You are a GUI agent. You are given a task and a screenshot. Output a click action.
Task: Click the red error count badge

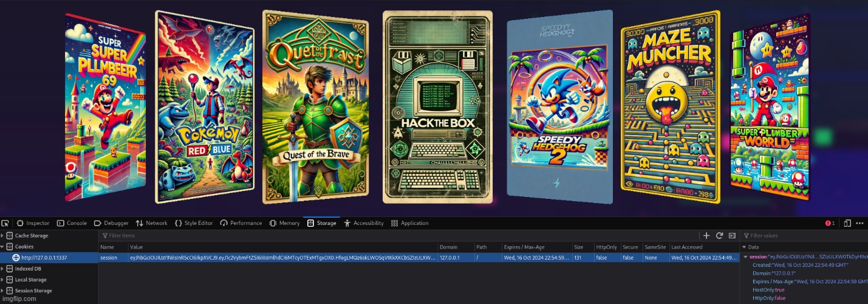830,223
